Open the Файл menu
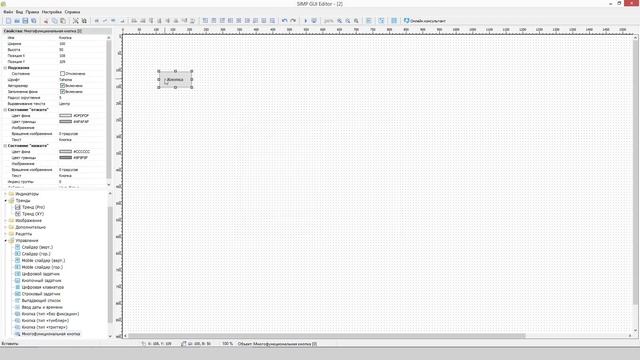 tap(8, 12)
